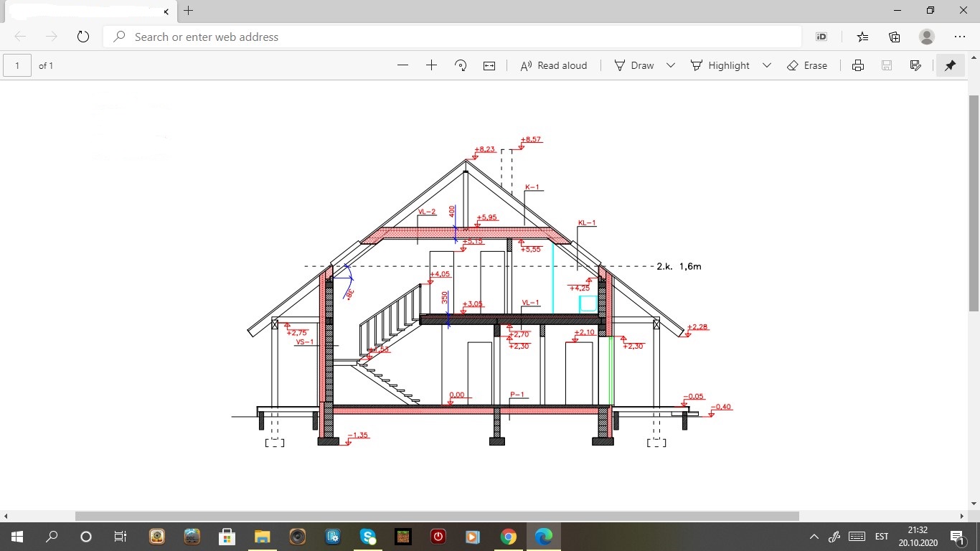
Task: Zoom in using the plus button
Action: pyautogui.click(x=431, y=65)
